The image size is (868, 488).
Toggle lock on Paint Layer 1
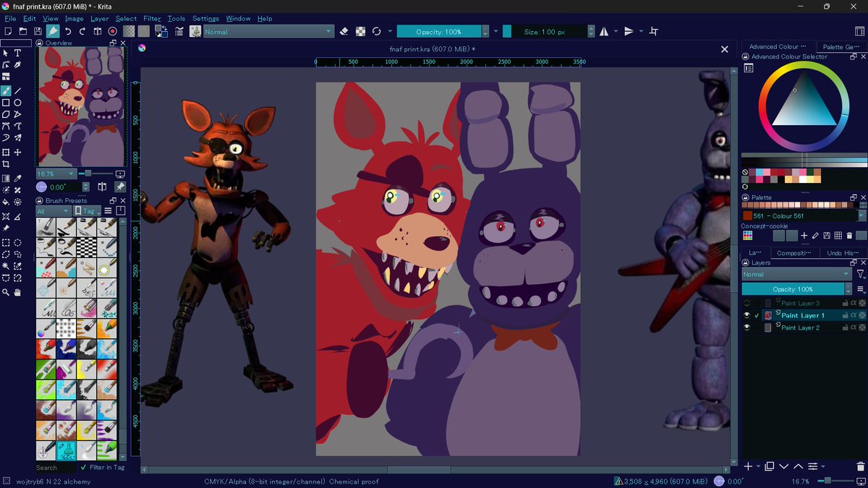coord(845,315)
